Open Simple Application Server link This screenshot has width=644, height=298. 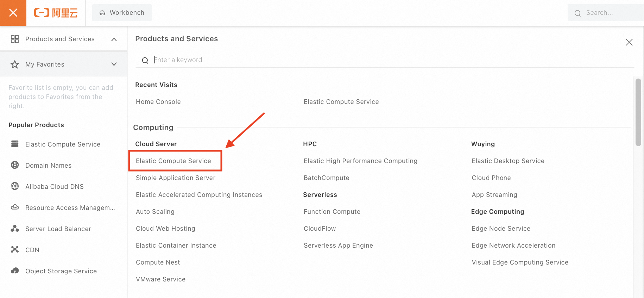pyautogui.click(x=176, y=178)
